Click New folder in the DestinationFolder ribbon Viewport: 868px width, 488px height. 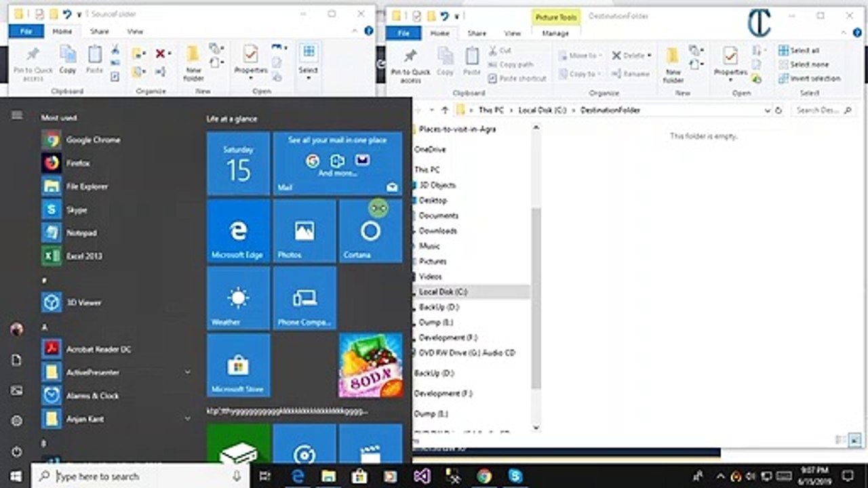tap(673, 65)
